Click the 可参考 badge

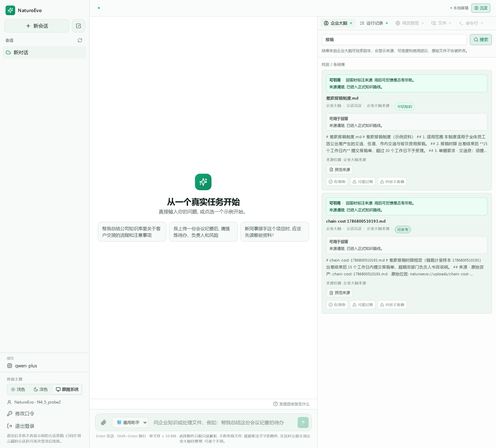(403, 229)
